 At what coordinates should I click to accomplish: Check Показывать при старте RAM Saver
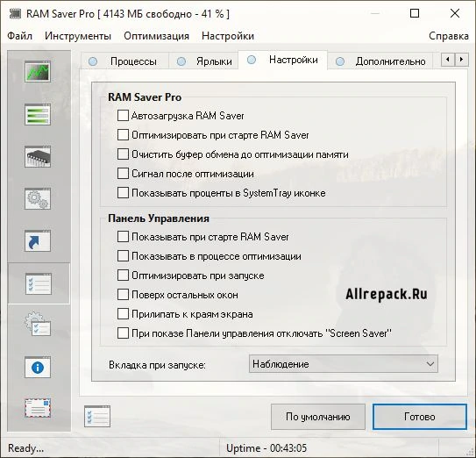(123, 237)
